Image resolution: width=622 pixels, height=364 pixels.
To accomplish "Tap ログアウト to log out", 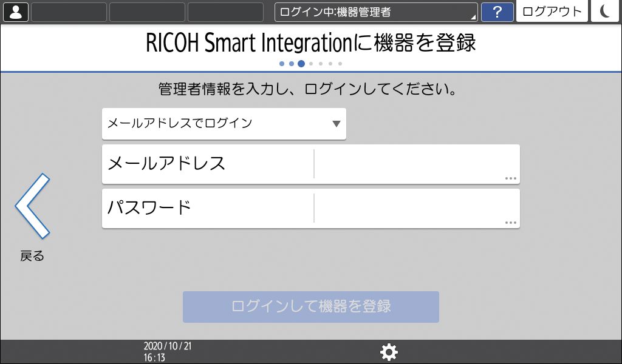I will [552, 12].
